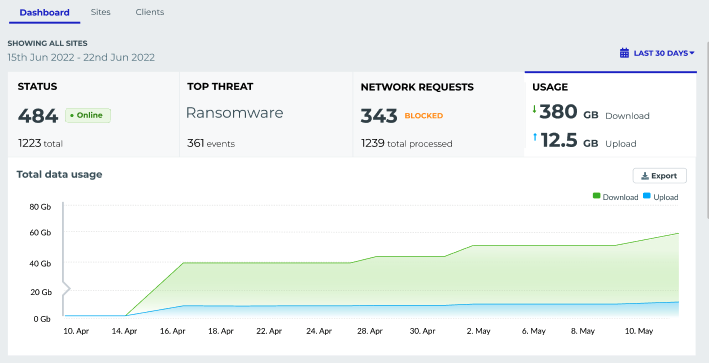Click the 20 Gb axis label
Screen dimensions: 709x363
41,292
